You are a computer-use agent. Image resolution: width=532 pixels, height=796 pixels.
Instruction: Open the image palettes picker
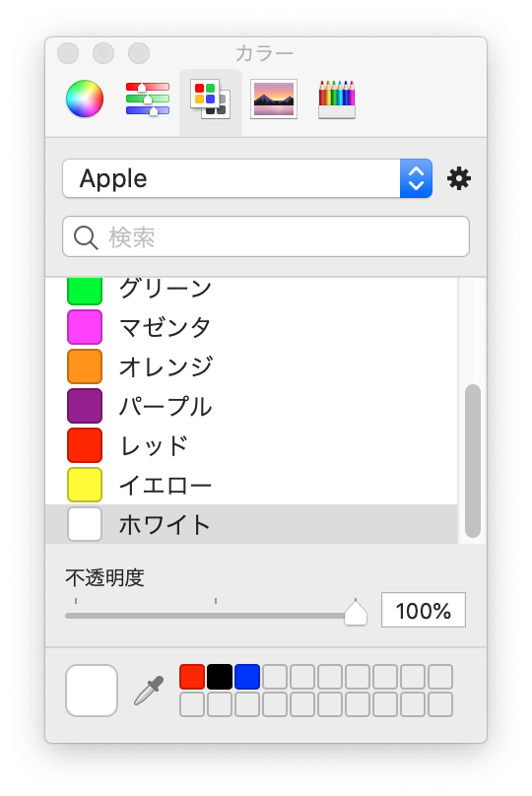click(x=274, y=99)
